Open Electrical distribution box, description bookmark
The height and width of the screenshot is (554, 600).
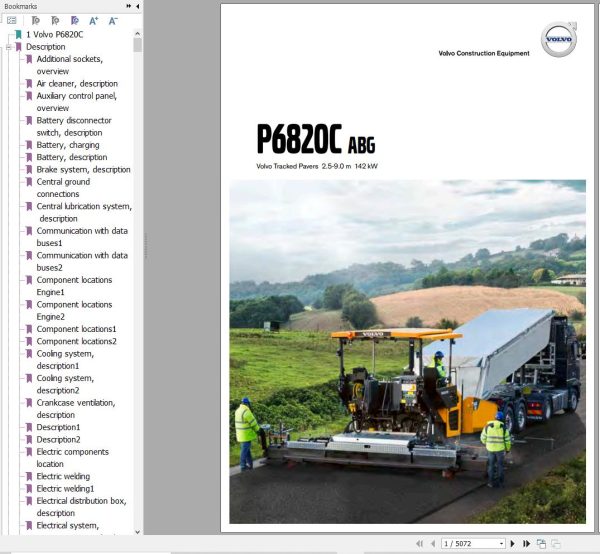pos(81,507)
